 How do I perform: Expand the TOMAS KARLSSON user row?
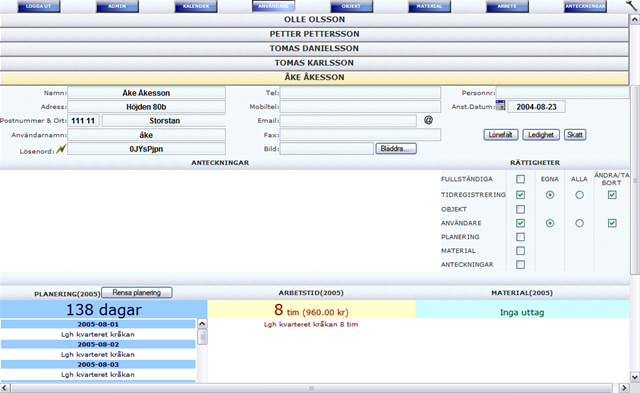click(x=314, y=63)
